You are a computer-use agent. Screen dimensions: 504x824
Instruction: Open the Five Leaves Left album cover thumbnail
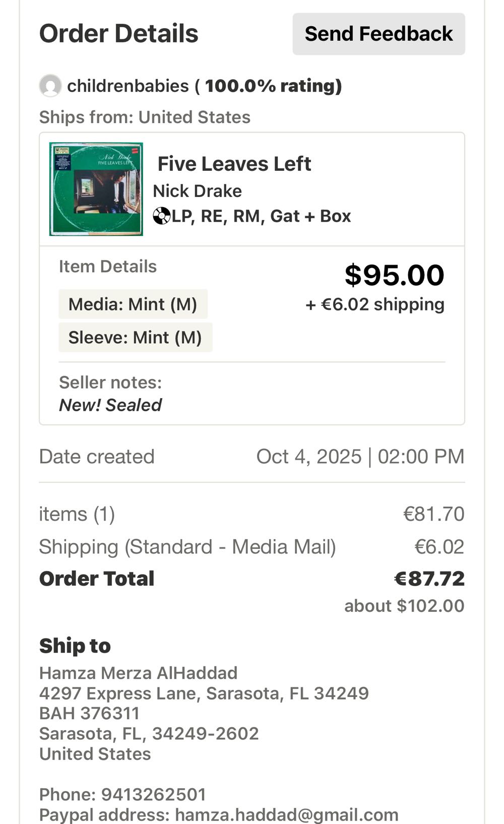96,188
